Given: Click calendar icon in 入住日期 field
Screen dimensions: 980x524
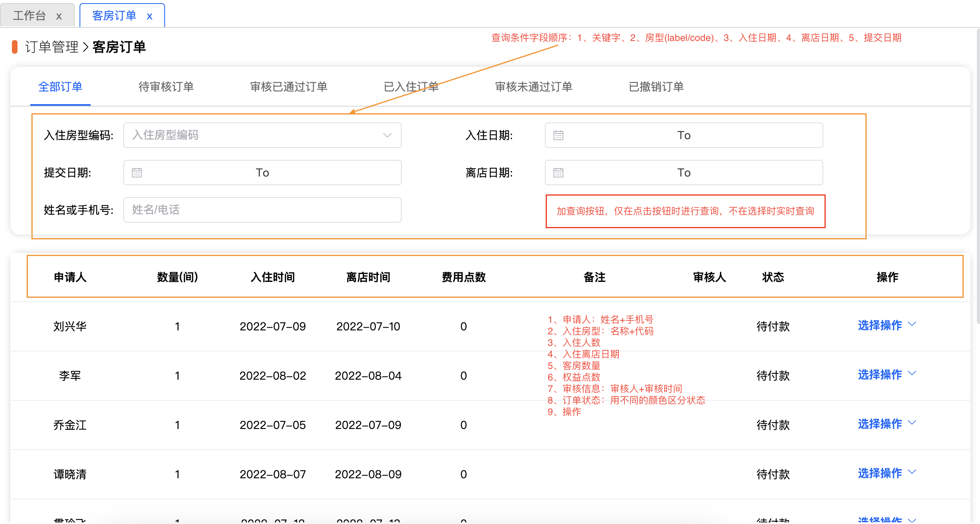Looking at the screenshot, I should click(558, 136).
